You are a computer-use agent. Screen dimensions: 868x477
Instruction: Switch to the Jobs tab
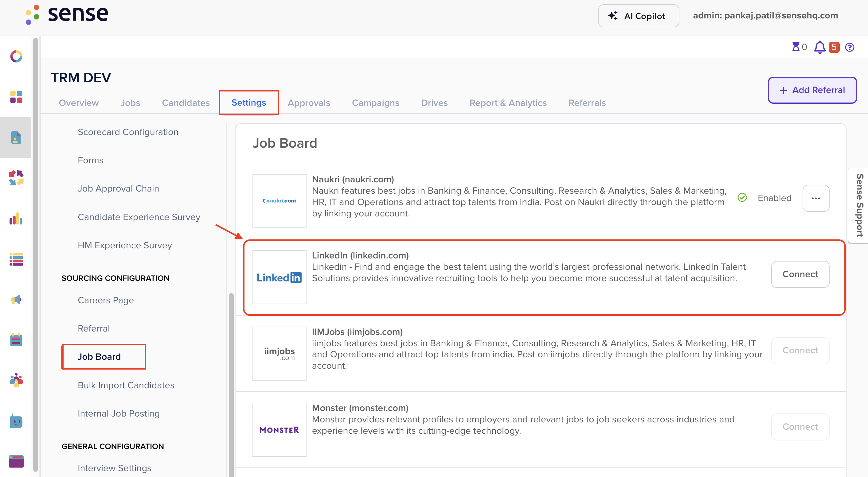pos(130,103)
